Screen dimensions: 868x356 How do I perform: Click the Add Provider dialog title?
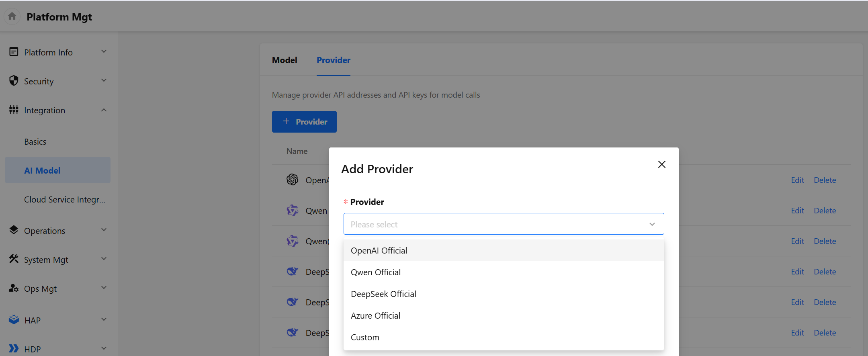[x=377, y=169]
